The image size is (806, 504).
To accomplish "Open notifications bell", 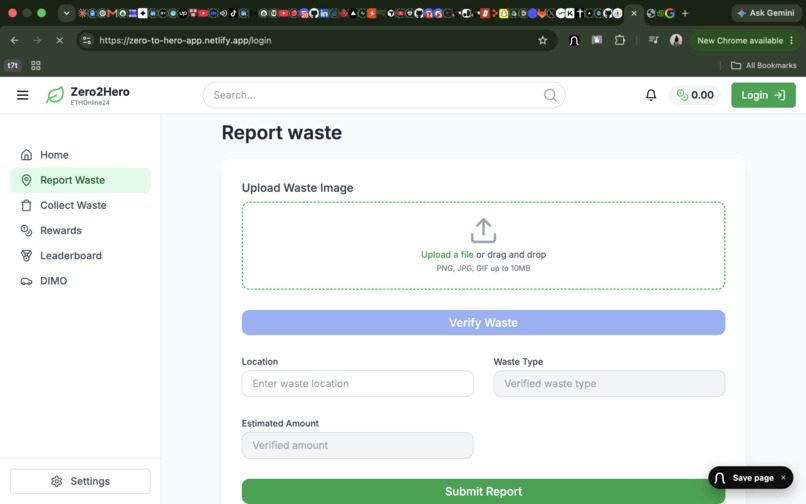I will pyautogui.click(x=651, y=95).
